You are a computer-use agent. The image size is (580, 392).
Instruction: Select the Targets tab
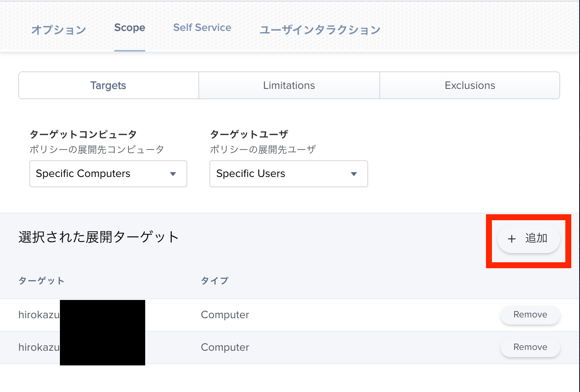[108, 85]
